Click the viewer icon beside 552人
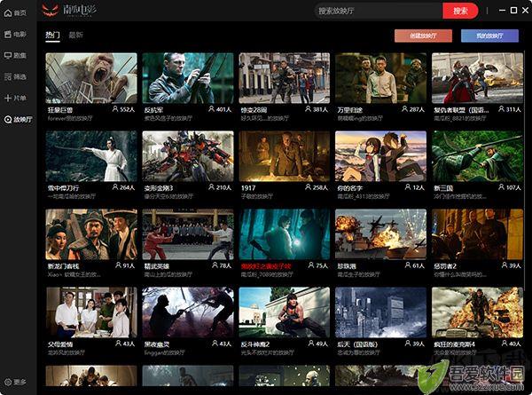Viewport: 532px width, 395px height. (115, 109)
